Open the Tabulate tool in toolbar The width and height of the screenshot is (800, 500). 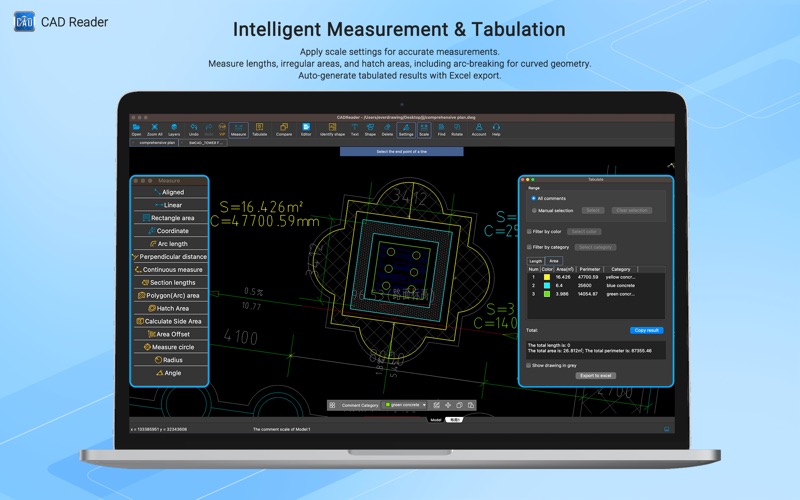coord(259,130)
